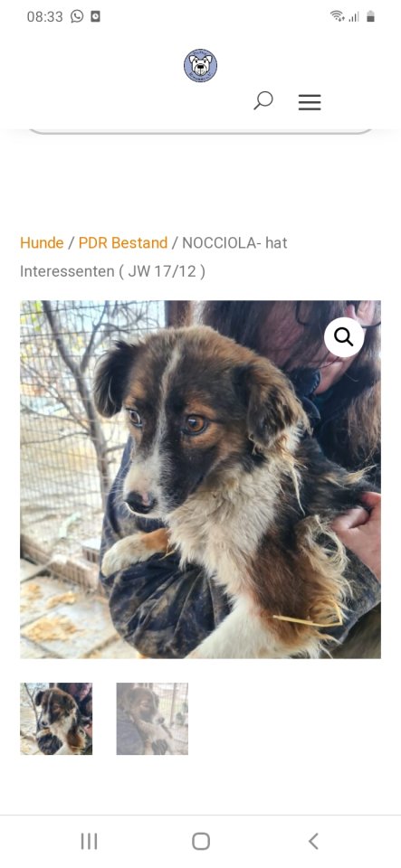This screenshot has height=868, width=401.
Task: Enlarge photo with the zoom magnifier button
Action: tap(344, 336)
